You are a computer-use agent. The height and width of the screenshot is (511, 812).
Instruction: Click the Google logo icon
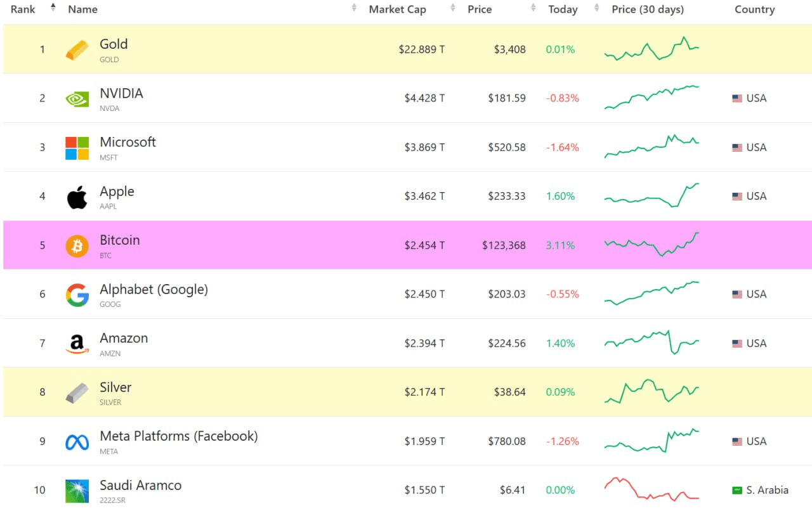tap(77, 295)
